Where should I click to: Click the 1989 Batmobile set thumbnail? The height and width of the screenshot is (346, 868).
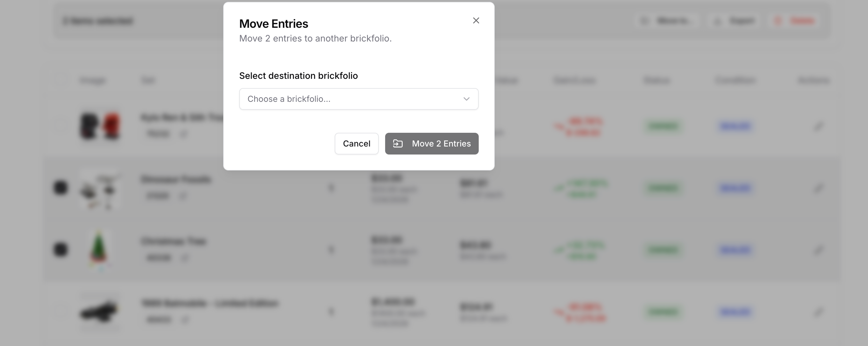99,311
